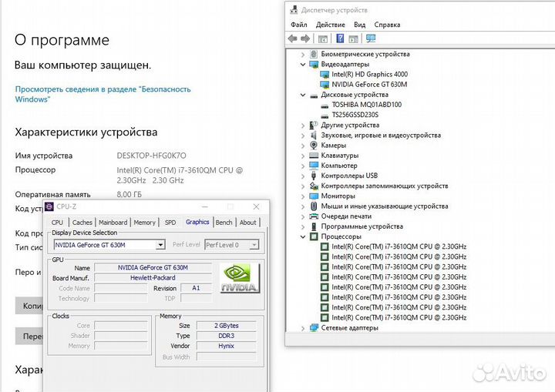The height and width of the screenshot is (392, 555).
Task: Click the action pane icon right of Help icon
Action: coord(353,39)
